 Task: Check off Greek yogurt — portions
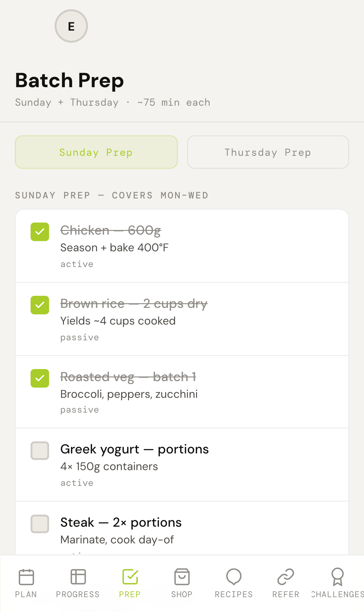[x=40, y=451]
